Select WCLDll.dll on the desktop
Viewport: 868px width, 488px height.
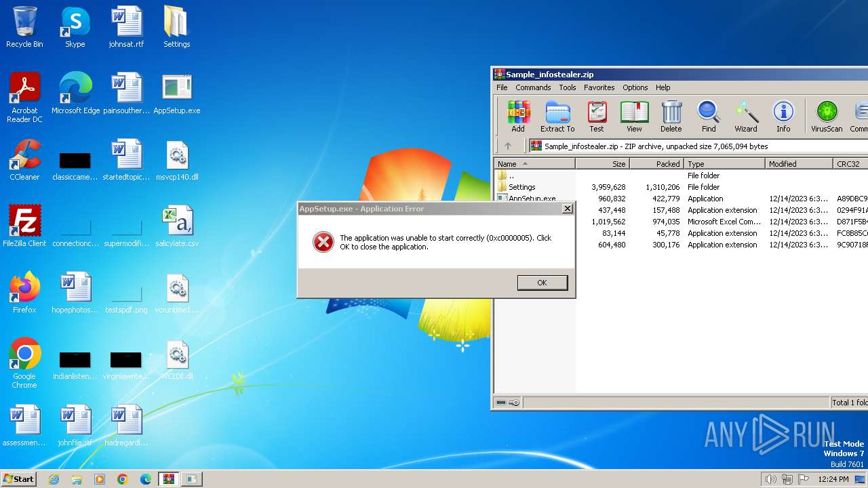click(177, 360)
